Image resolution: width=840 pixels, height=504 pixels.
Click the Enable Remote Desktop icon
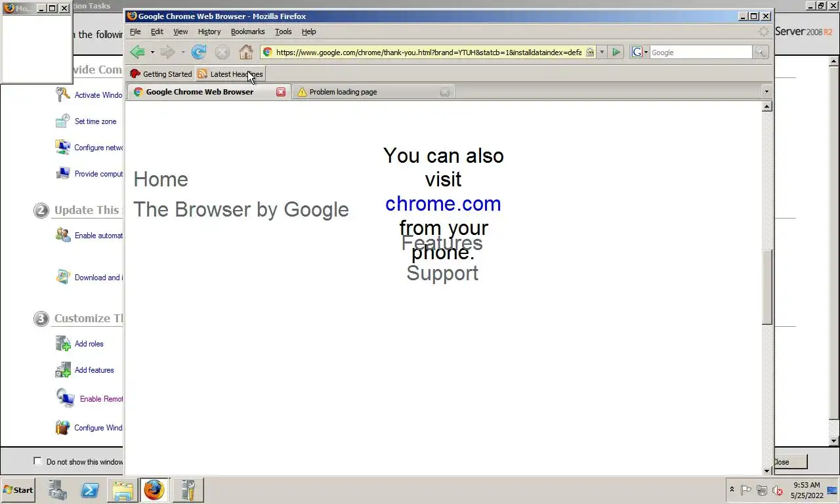pos(65,398)
